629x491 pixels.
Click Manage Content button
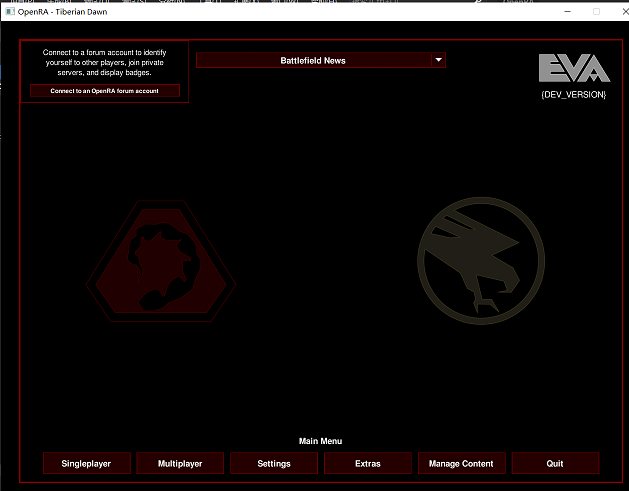pos(462,463)
